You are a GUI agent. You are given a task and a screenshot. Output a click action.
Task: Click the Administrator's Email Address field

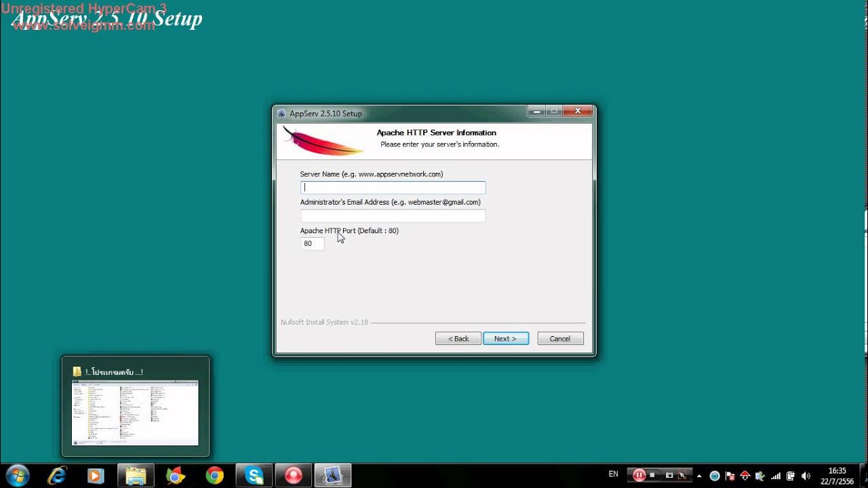(393, 216)
